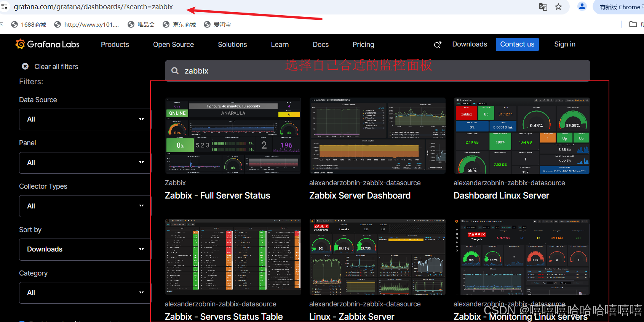Click the Linux - Zabbix Server title
Viewport: 644px width, 322px height.
pyautogui.click(x=352, y=317)
